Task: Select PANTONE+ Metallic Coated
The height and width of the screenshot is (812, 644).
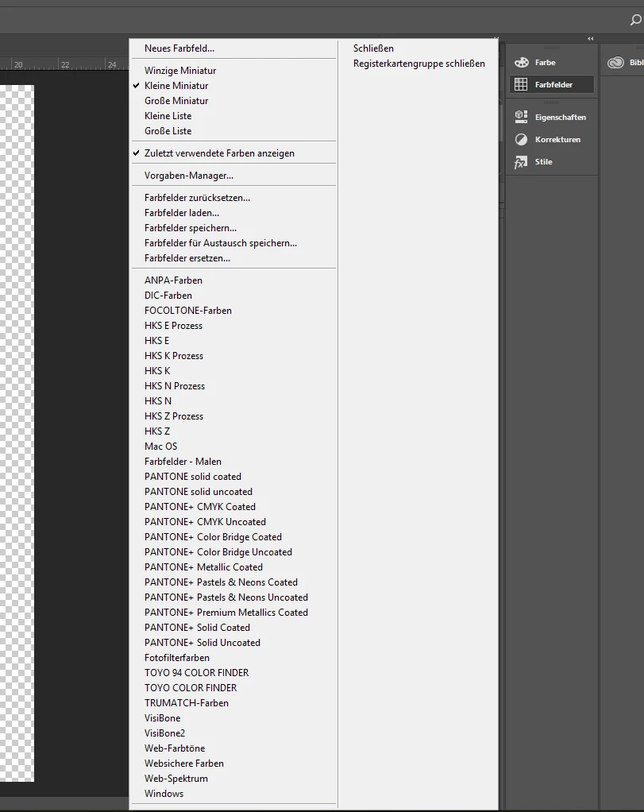Action: click(x=203, y=566)
